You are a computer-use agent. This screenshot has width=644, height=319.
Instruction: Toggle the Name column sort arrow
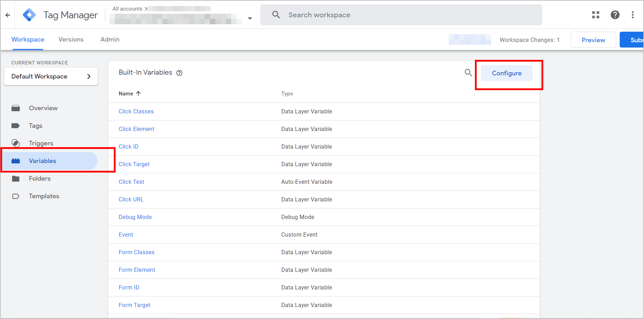pos(138,93)
